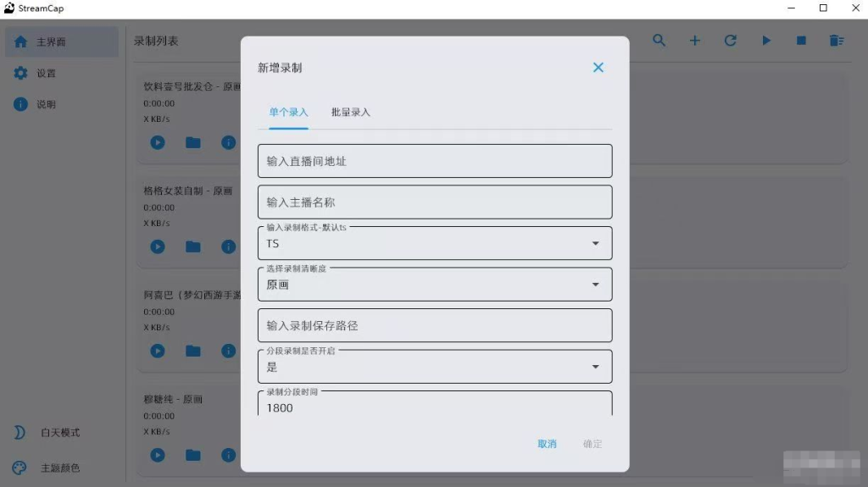The width and height of the screenshot is (868, 487).
Task: Switch to the 单个录入 tab
Action: (288, 113)
